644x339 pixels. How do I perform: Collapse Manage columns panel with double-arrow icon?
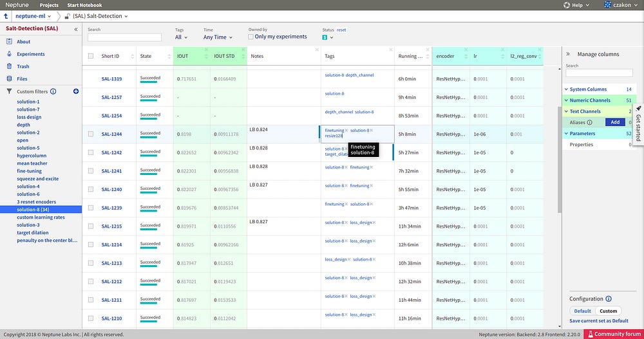pyautogui.click(x=568, y=54)
